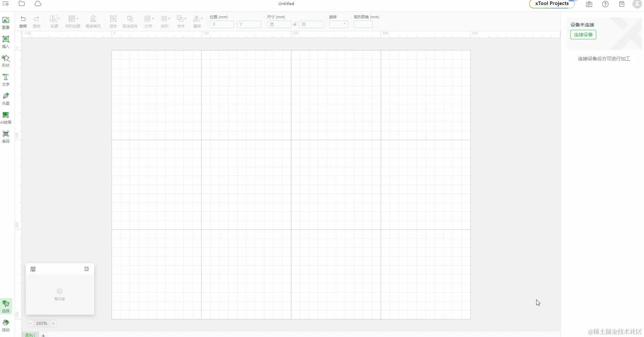
Task: Click the 重做 (Redo) button
Action: [x=37, y=21]
